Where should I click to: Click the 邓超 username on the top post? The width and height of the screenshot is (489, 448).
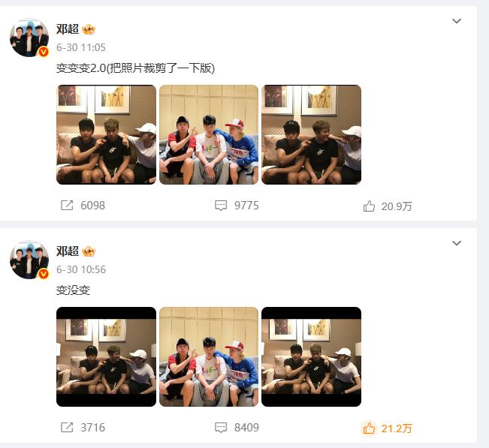(68, 29)
